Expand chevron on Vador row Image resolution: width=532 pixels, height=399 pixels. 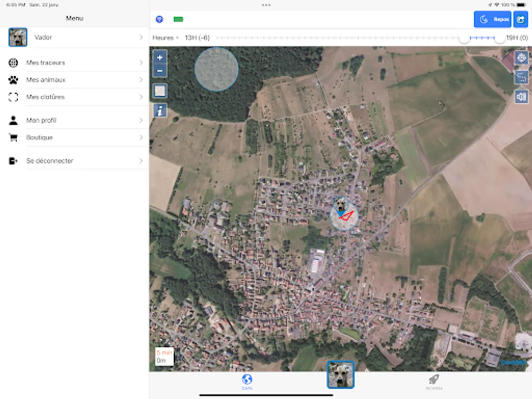141,38
